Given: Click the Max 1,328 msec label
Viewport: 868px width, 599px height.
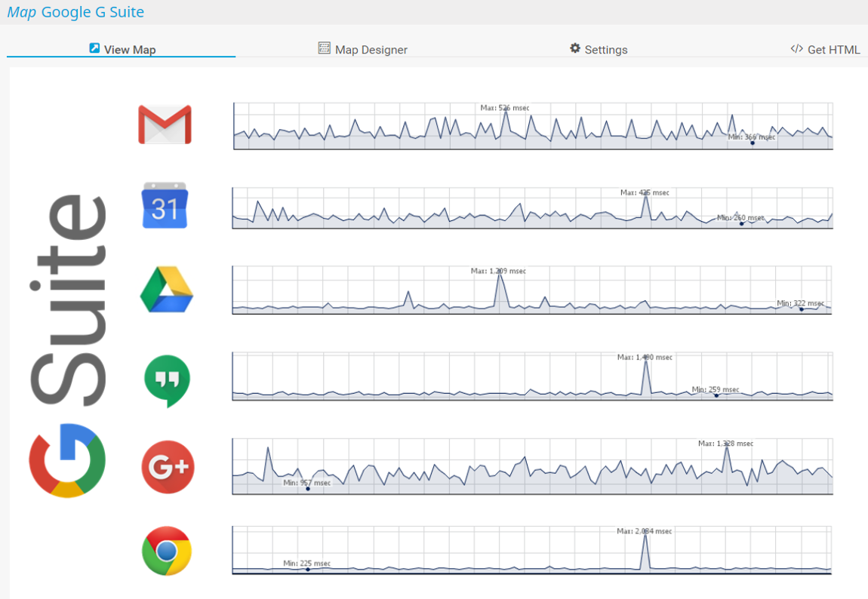Looking at the screenshot, I should pyautogui.click(x=726, y=444).
